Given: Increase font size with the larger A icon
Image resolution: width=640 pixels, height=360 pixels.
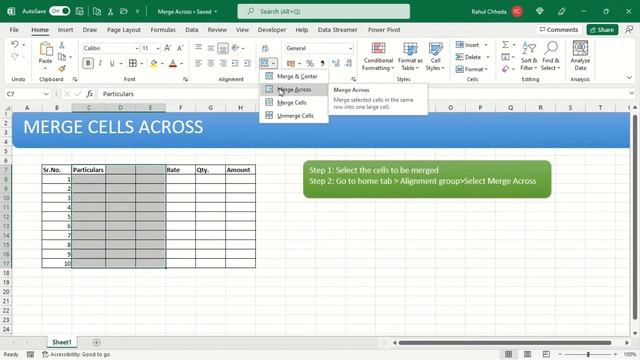Looking at the screenshot, I should click(x=168, y=48).
